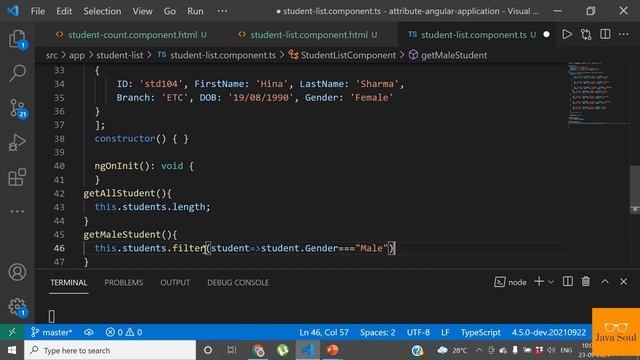Click the taskbar search box
640x360 pixels.
[110, 350]
